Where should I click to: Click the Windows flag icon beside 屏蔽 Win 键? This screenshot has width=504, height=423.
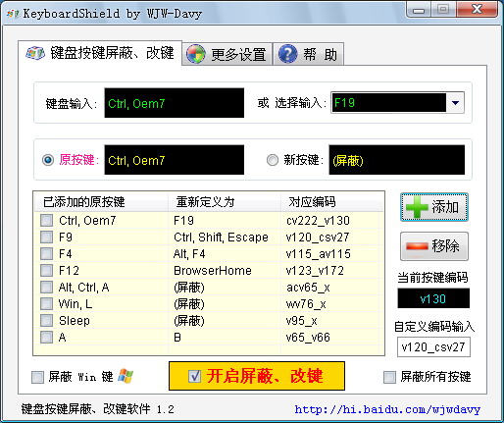[126, 376]
